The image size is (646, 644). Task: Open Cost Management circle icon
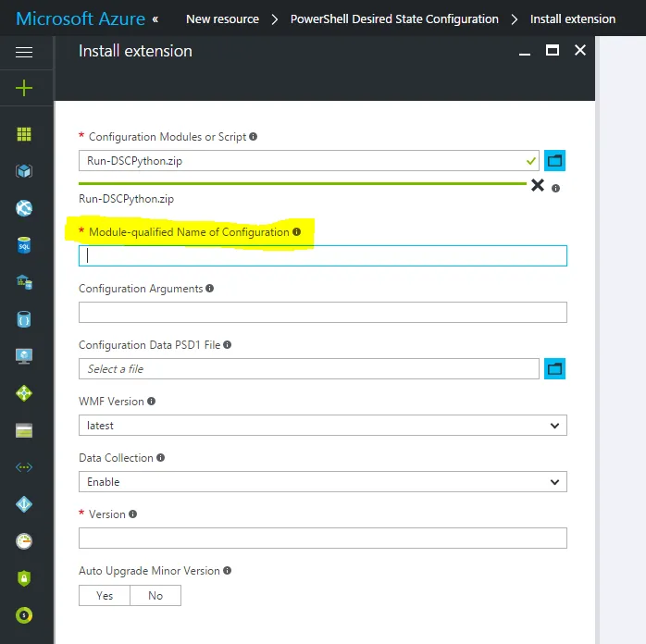[24, 615]
